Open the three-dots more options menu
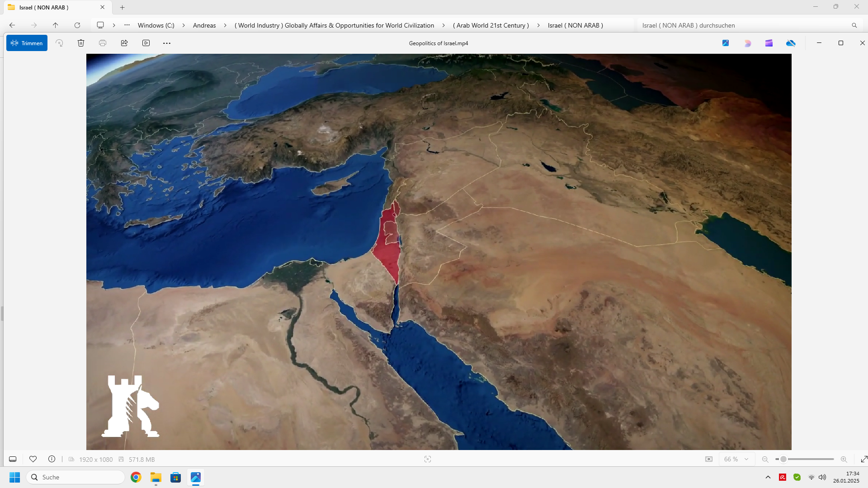Viewport: 868px width, 488px height. click(x=167, y=43)
